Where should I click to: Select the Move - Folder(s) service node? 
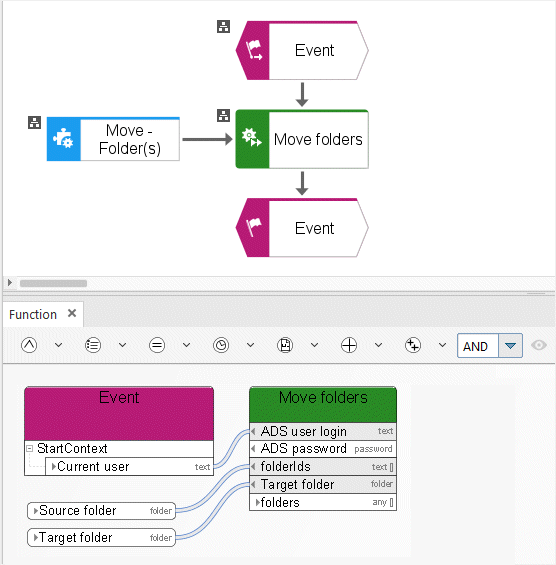pyautogui.click(x=113, y=139)
